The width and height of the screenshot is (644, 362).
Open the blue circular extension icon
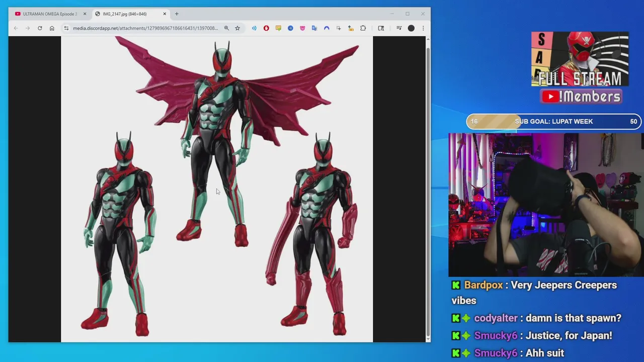290,28
